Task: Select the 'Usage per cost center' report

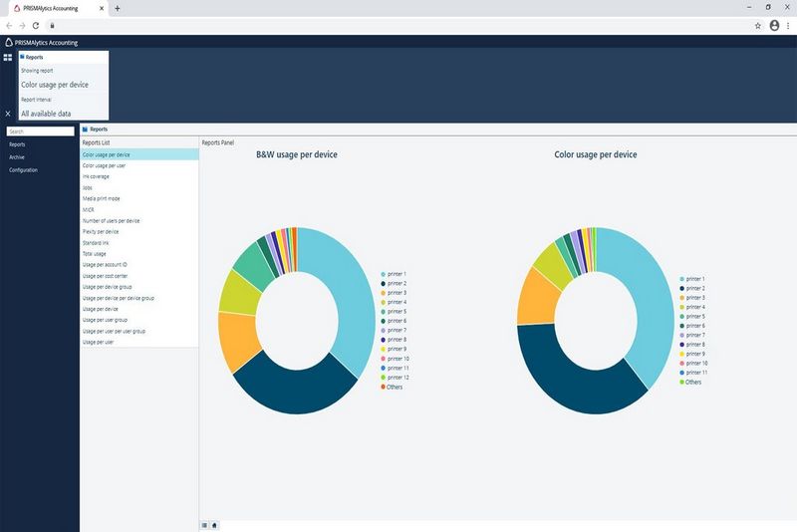Action: point(107,275)
